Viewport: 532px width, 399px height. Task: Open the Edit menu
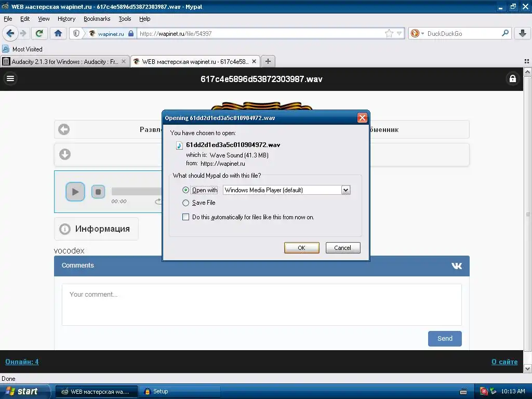point(25,19)
